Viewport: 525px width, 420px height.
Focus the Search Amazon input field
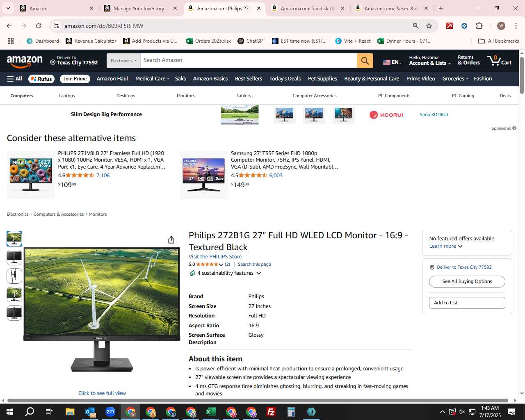click(x=249, y=61)
